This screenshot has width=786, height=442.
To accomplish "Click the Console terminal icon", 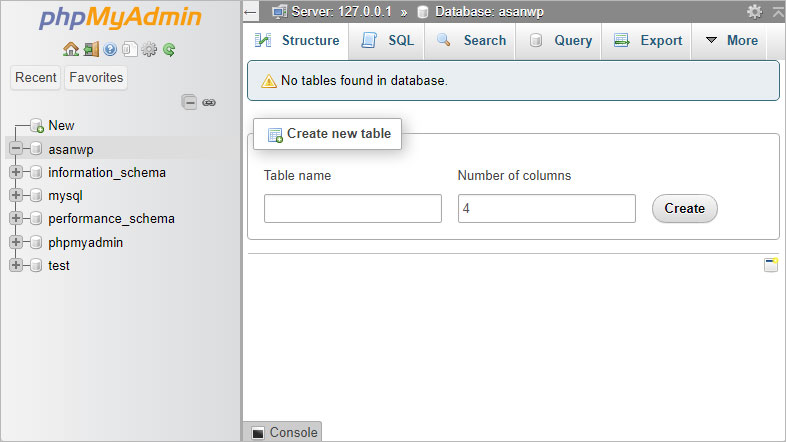I will tap(258, 433).
